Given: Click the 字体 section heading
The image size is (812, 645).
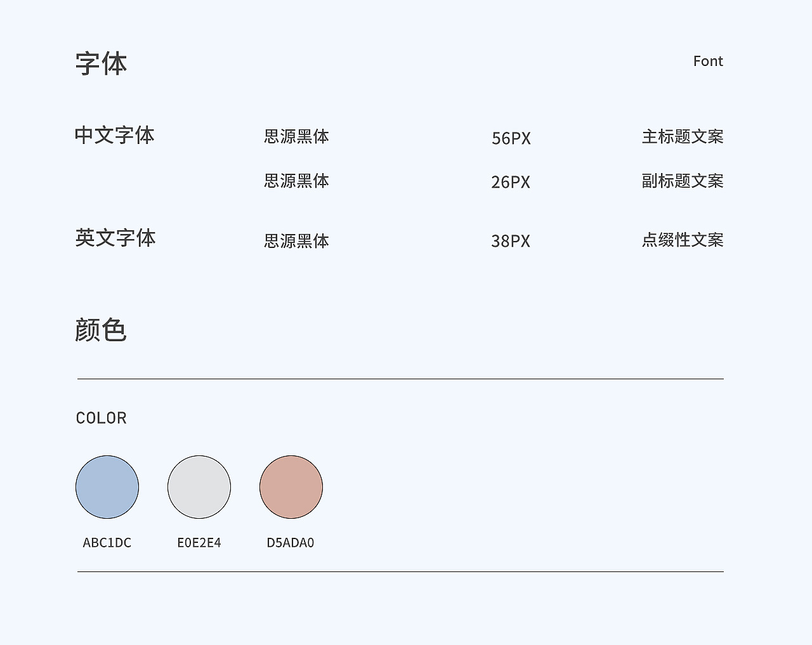Looking at the screenshot, I should (x=101, y=64).
